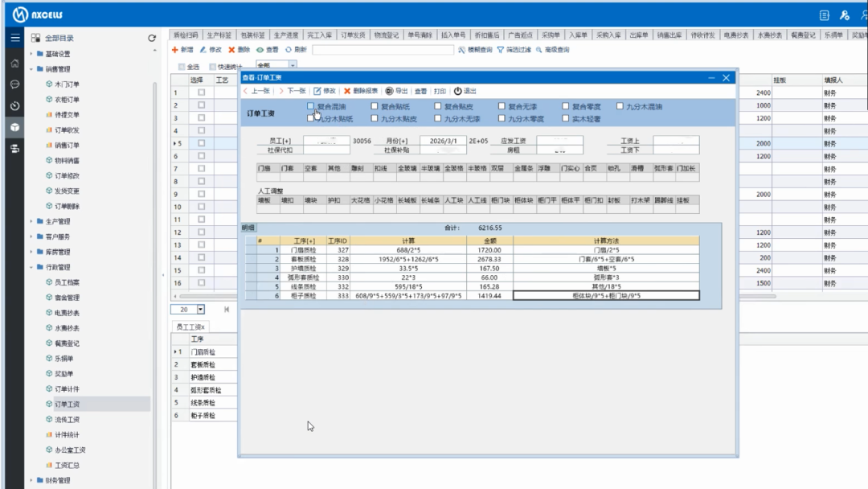Switch to the 订单发货 tab

click(x=353, y=35)
